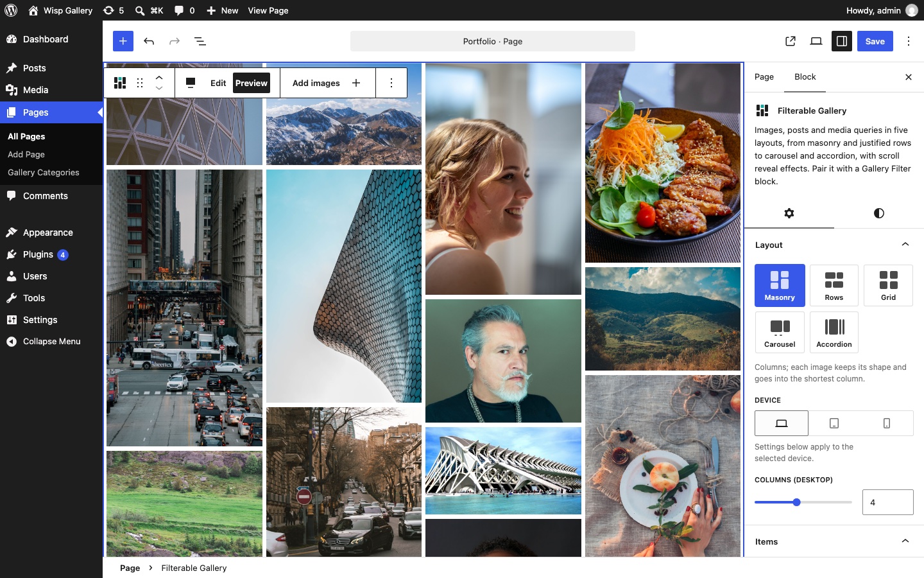
Task: Open the Howdy, admin account menu
Action: click(x=882, y=10)
